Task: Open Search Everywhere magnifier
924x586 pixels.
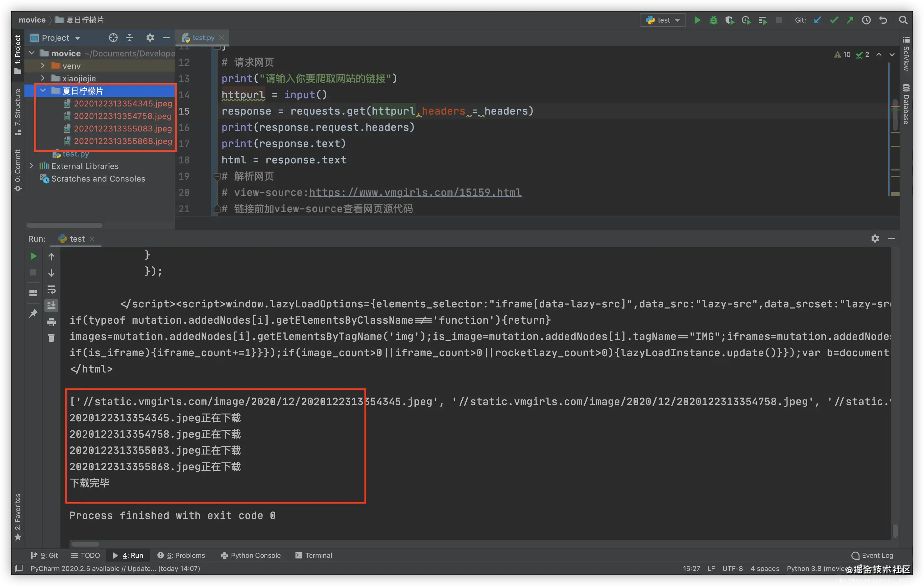Action: coord(903,20)
